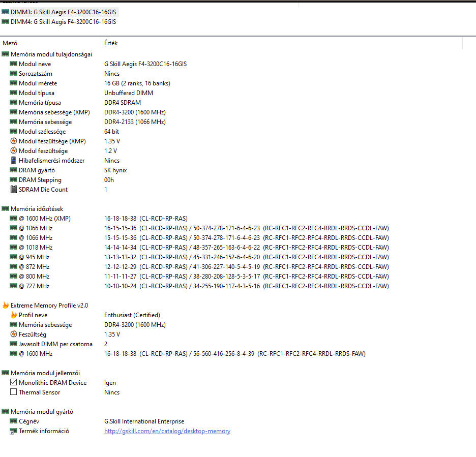Viewport: 476px width, 457px height.
Task: Click the icon beside @ 727 MHz
Action: click(13, 286)
